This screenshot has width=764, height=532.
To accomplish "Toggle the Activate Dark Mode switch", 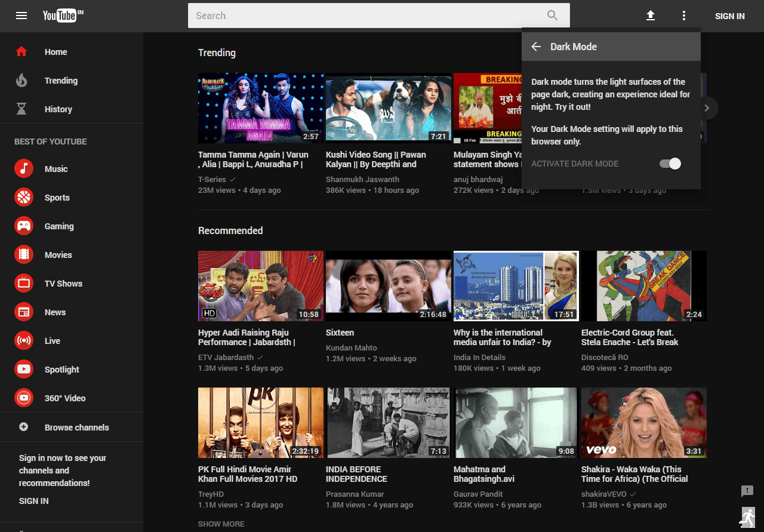I will point(670,164).
